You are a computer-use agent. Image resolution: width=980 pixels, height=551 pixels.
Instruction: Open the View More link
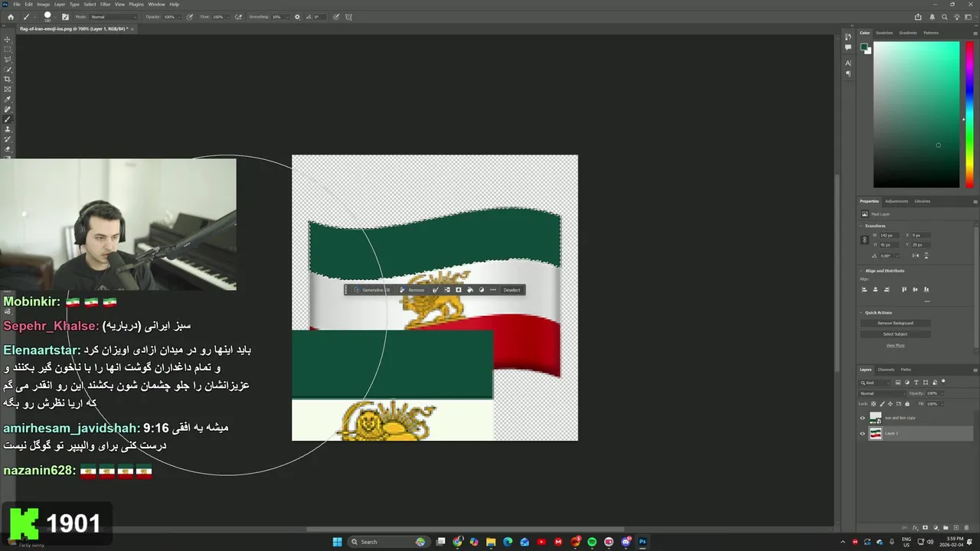(895, 345)
